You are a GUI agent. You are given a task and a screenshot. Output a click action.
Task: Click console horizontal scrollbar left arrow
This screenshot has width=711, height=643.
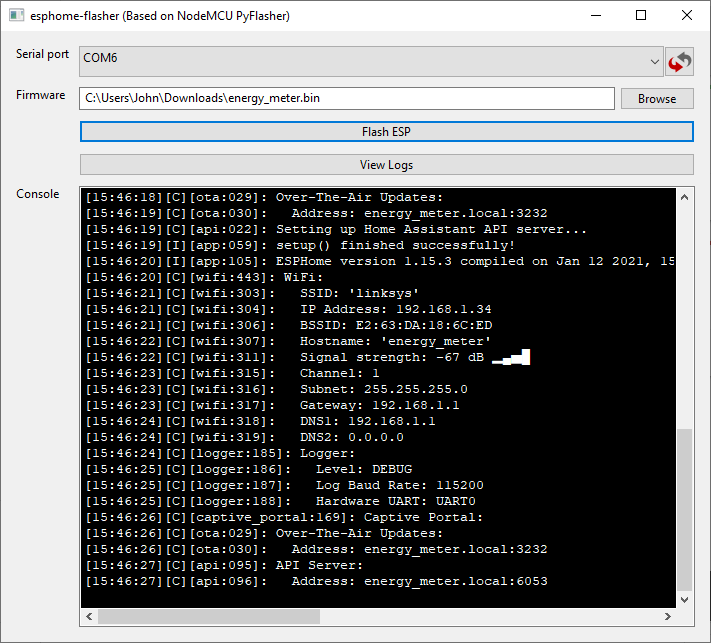coord(89,616)
